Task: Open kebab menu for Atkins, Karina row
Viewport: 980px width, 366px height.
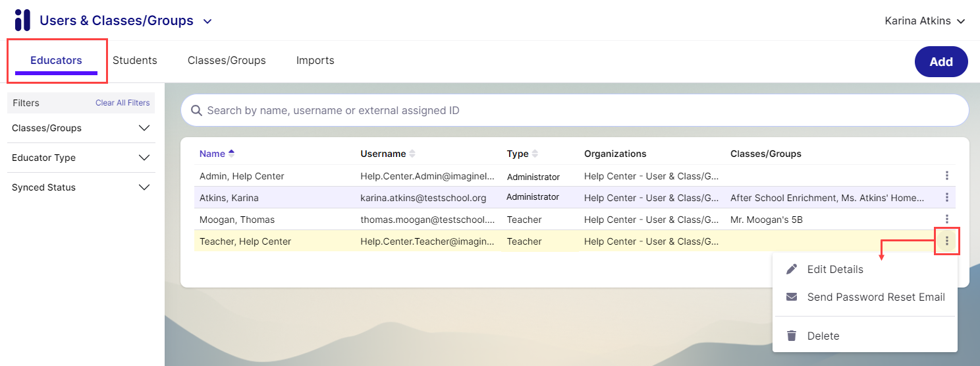Action: click(946, 197)
